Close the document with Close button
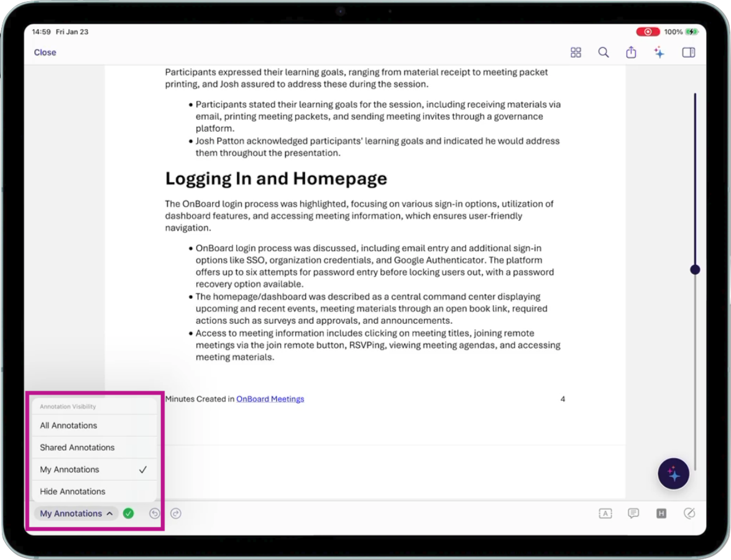731x560 pixels. coord(45,53)
